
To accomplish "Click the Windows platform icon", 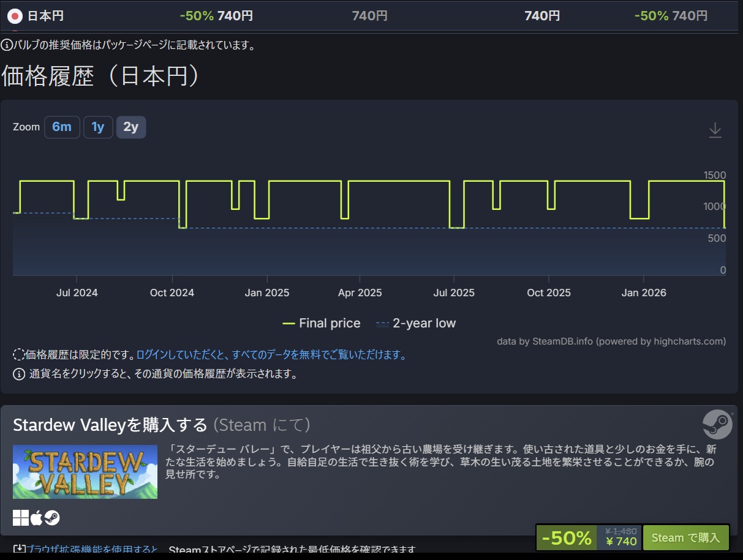I will click(x=21, y=518).
